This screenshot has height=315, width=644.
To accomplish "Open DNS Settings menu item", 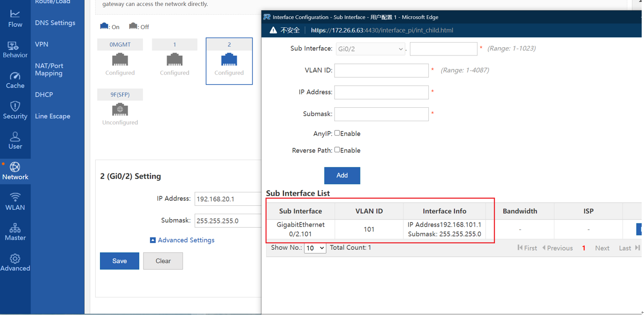I will [x=55, y=23].
